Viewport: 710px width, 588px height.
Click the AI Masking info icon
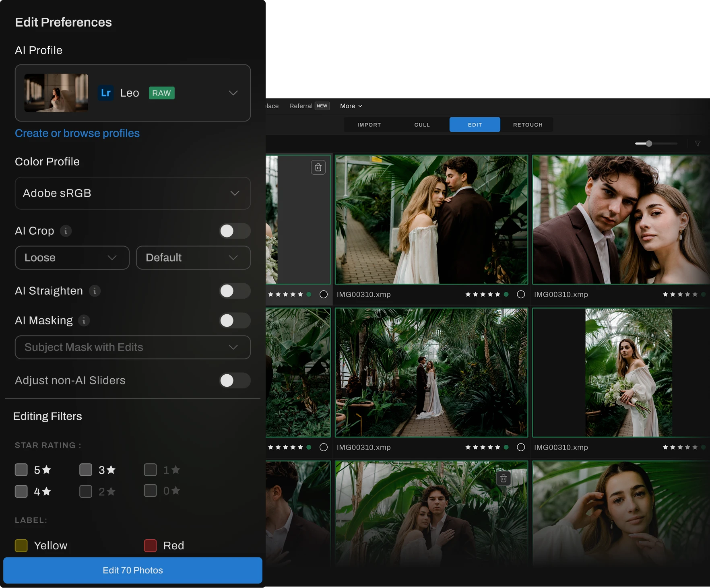[84, 321]
